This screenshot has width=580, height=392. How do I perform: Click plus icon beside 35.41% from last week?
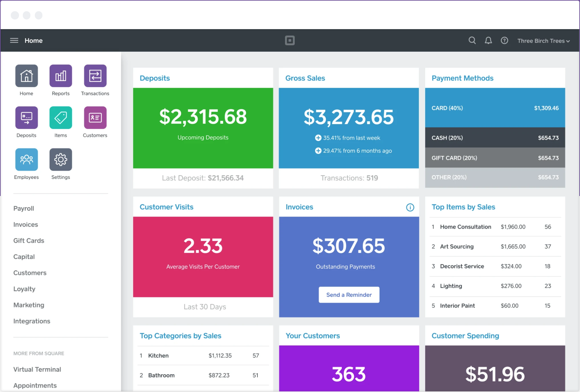(x=318, y=138)
